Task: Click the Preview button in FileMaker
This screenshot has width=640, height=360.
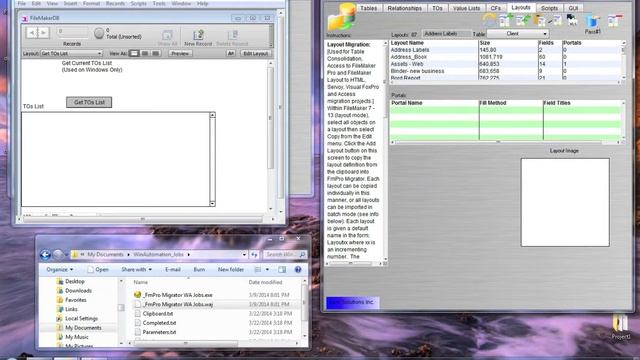Action: pos(180,53)
